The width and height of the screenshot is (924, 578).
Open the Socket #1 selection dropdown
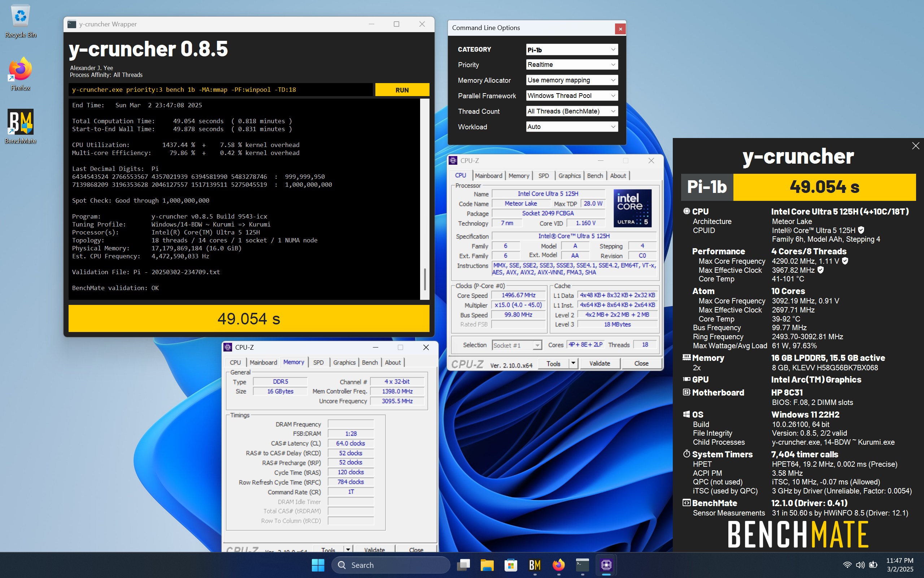point(517,345)
